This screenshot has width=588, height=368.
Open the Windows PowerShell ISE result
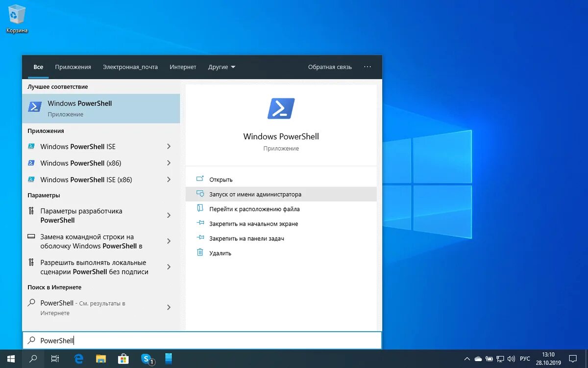[x=93, y=146]
